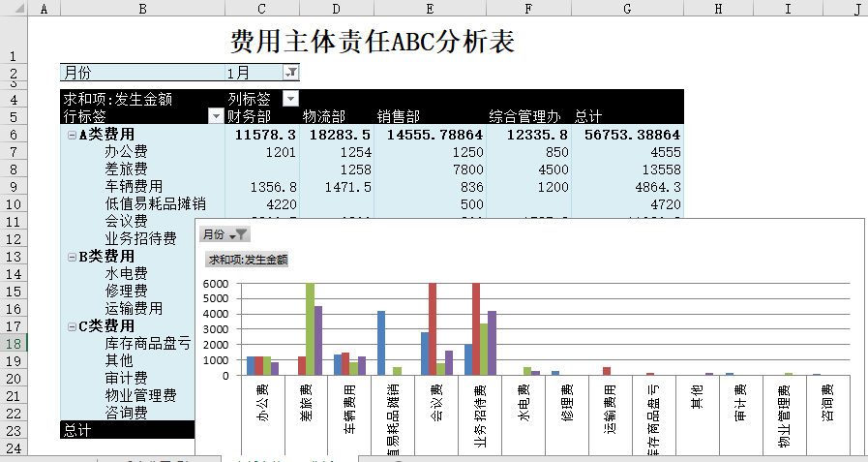Click the 求和项:发生金额 chart field button

[247, 260]
